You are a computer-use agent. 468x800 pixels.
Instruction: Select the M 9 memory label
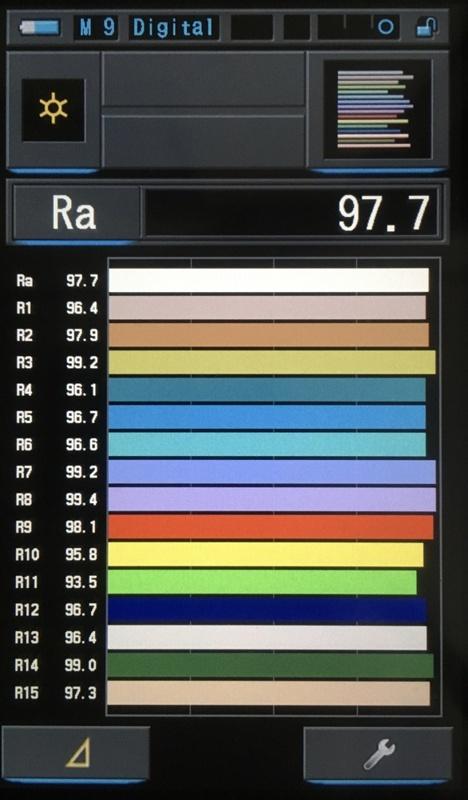pos(96,27)
